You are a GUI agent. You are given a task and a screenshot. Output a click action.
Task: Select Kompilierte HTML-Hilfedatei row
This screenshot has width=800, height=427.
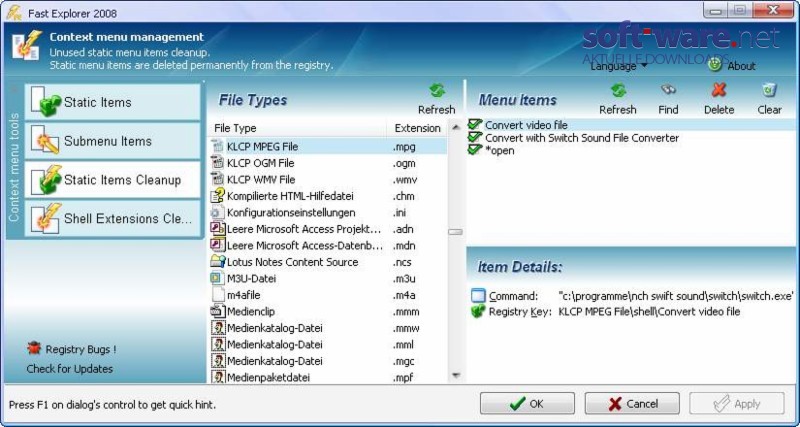tap(328, 196)
